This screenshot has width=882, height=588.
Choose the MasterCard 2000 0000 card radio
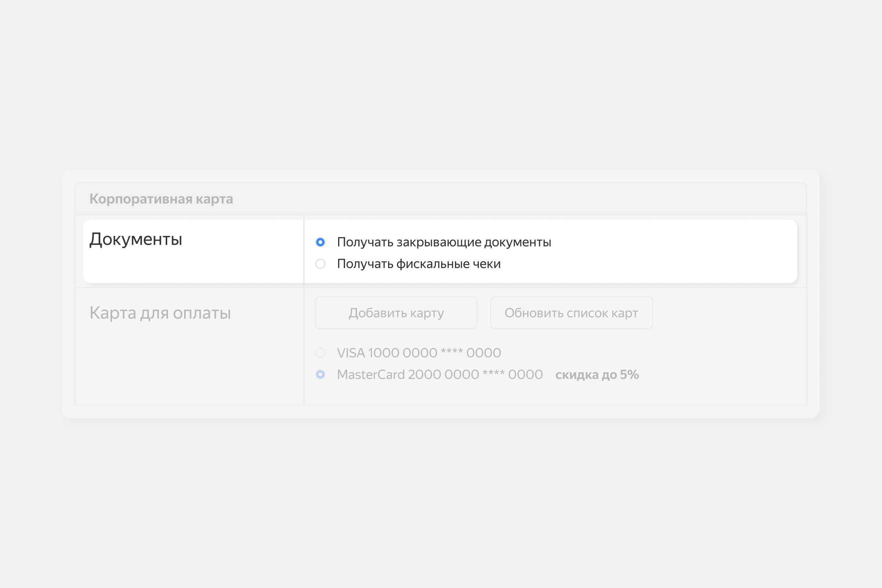point(320,374)
